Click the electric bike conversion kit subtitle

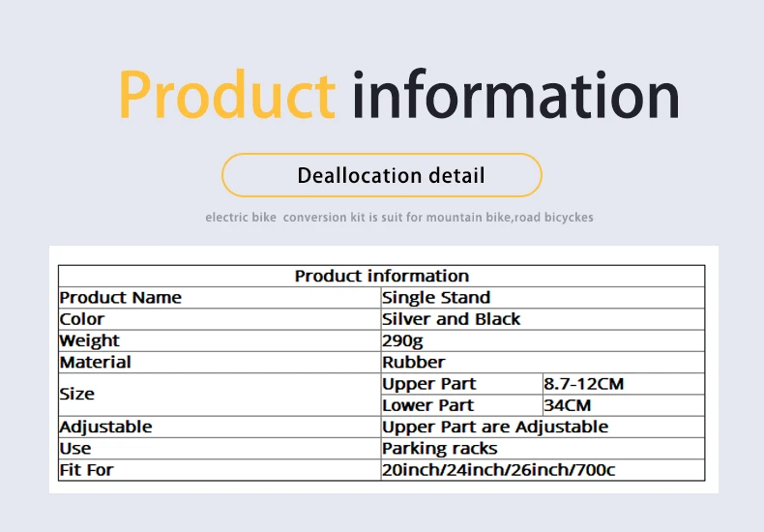399,218
